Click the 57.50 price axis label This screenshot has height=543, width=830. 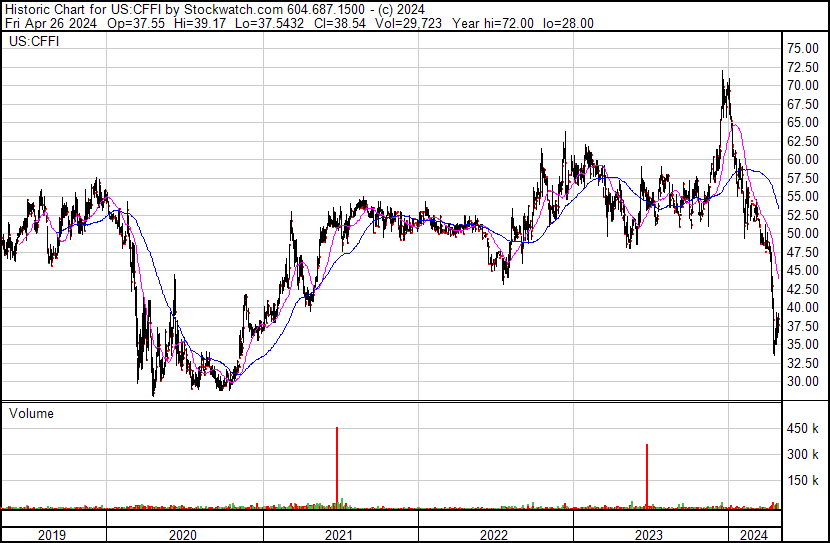(x=803, y=178)
